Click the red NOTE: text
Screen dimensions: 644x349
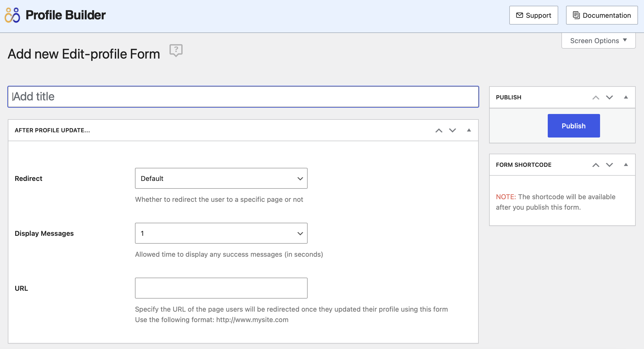pos(506,197)
